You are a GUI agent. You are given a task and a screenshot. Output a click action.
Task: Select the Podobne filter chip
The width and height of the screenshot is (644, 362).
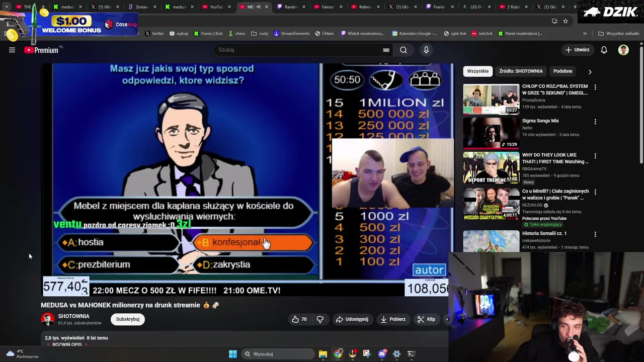click(562, 71)
